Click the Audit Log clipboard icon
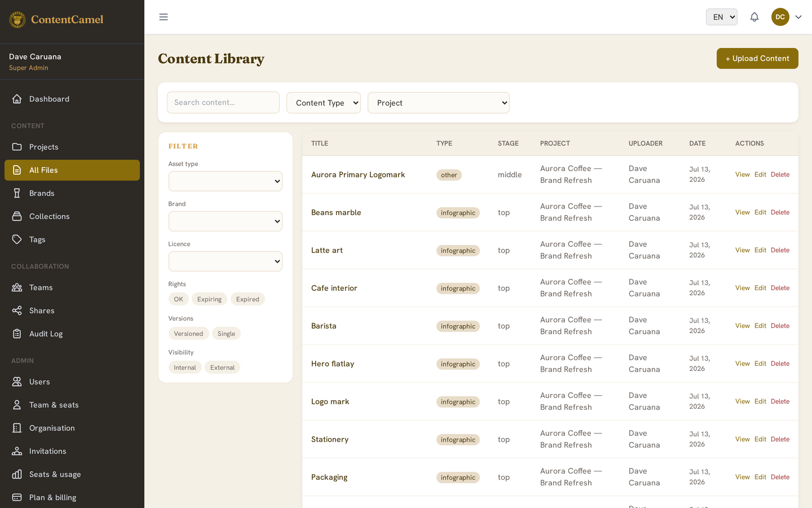 pos(17,334)
